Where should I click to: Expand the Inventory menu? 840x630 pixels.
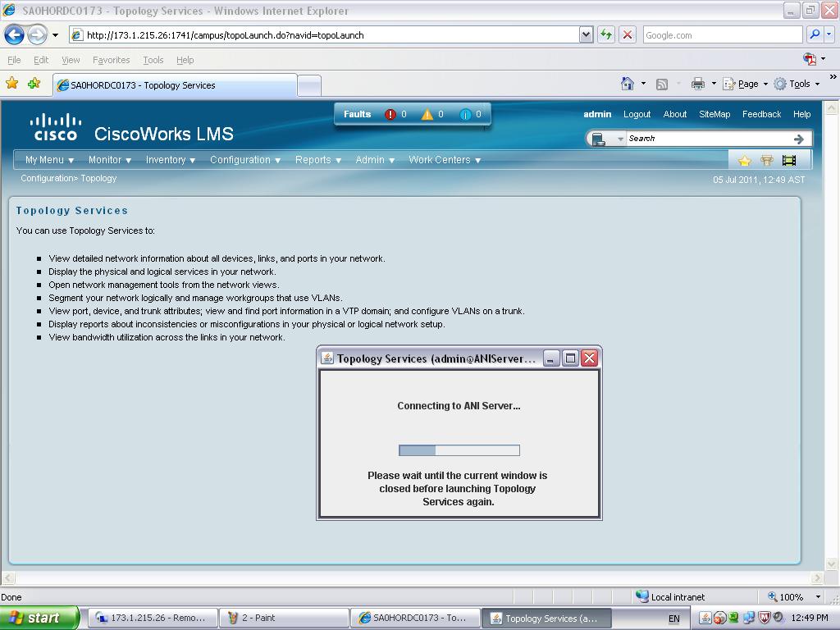171,160
